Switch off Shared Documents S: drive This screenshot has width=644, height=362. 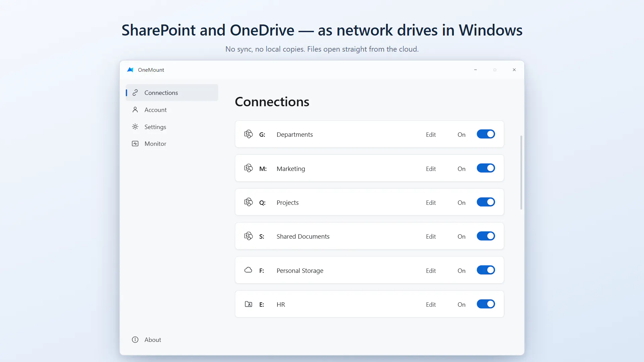(x=486, y=236)
